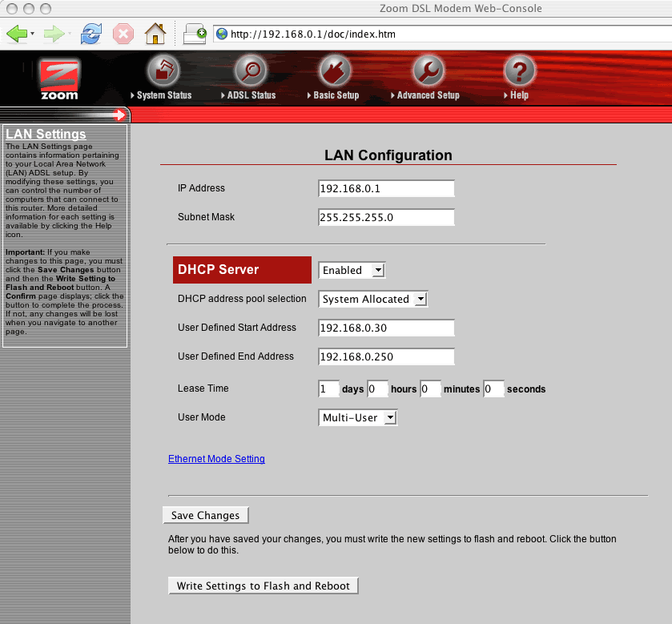This screenshot has width=672, height=624.
Task: Go forward with the right arrow
Action: click(x=54, y=34)
